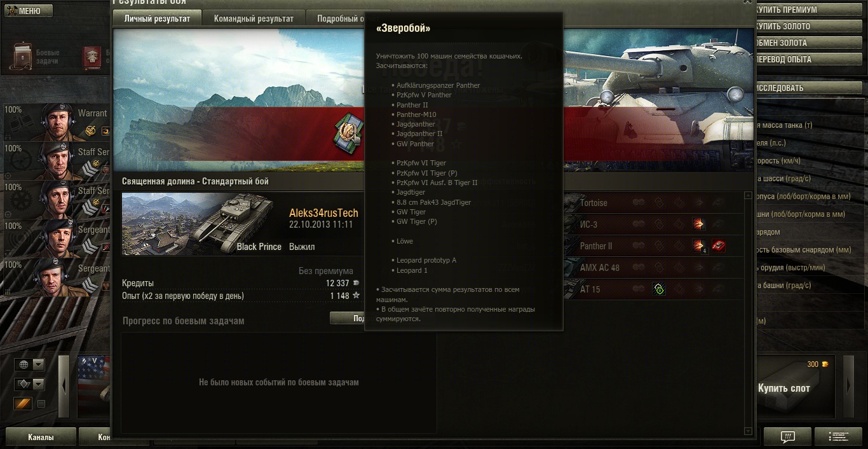Click the Купить премиум button
Image resolution: width=868 pixels, height=449 pixels.
[x=809, y=10]
